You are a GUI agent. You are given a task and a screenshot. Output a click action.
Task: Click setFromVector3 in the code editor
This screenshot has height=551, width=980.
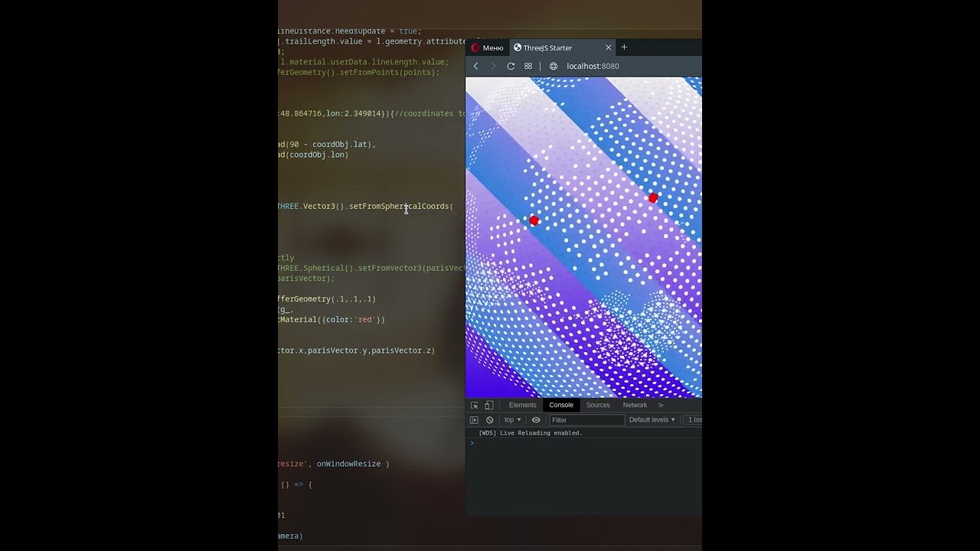tap(390, 269)
